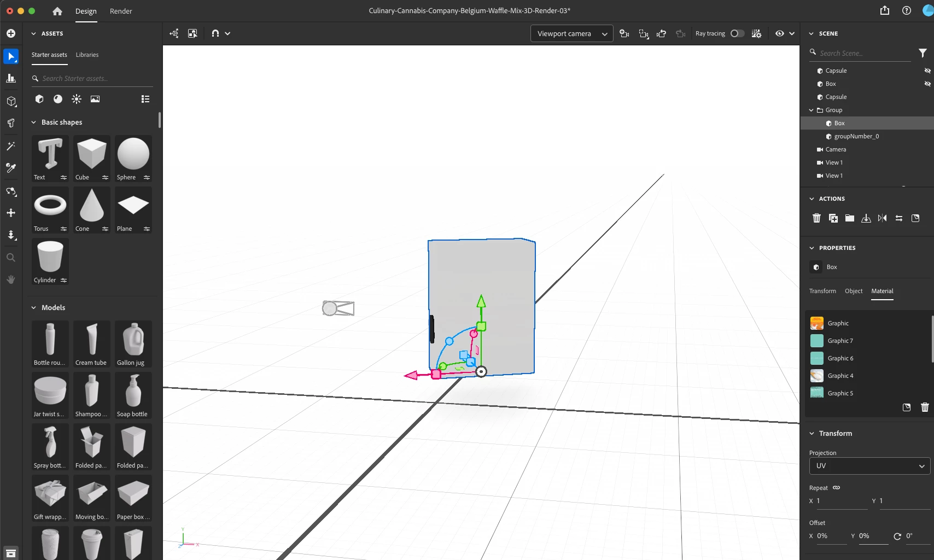Viewport: 934px width, 560px height.
Task: Collapse the Group in scene tree
Action: (x=812, y=110)
